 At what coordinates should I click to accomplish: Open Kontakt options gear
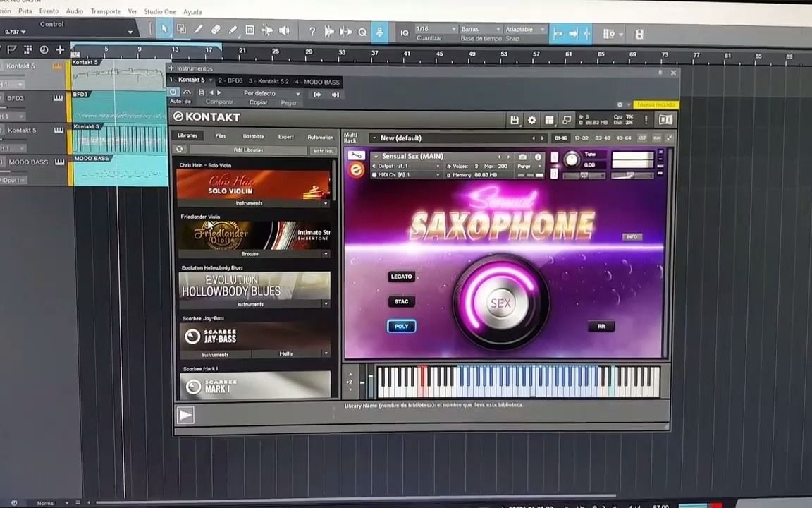click(532, 120)
